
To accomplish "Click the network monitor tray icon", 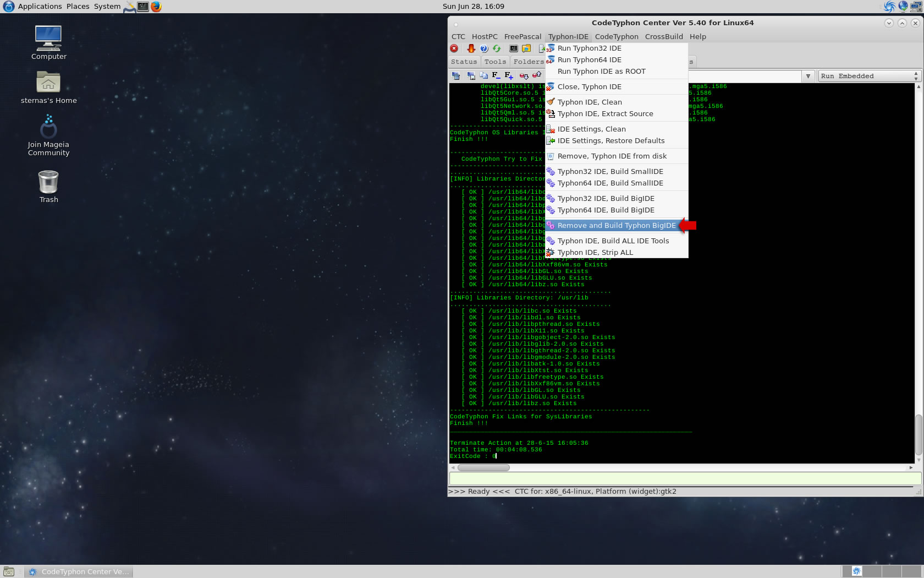I will [x=916, y=7].
